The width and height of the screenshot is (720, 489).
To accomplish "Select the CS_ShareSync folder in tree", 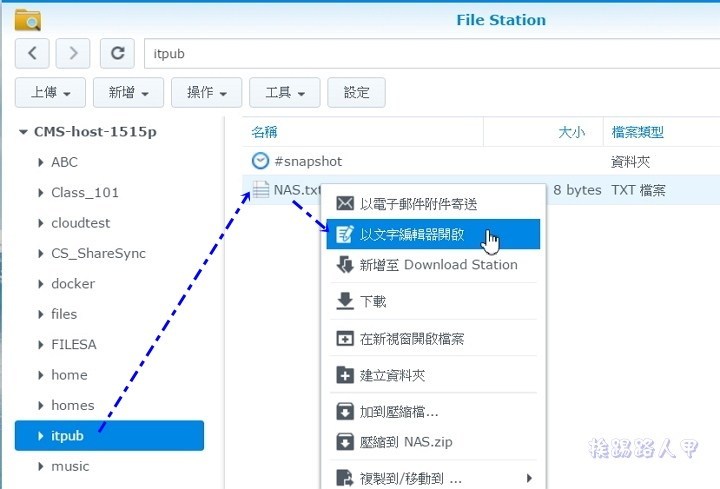I will (x=98, y=253).
